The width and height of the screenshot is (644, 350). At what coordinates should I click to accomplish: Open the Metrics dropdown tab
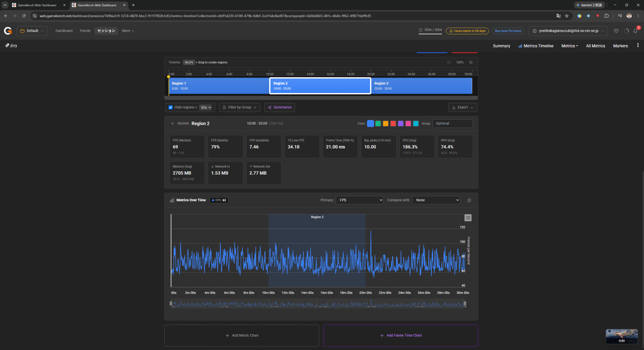569,46
